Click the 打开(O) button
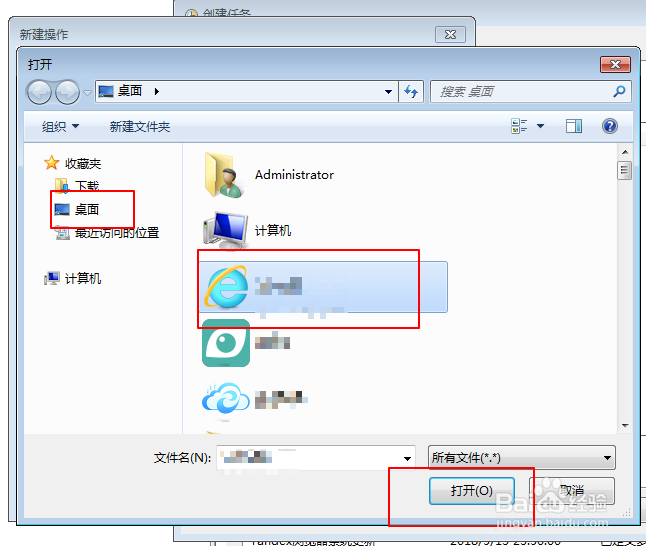This screenshot has height=546, width=646. pyautogui.click(x=472, y=490)
